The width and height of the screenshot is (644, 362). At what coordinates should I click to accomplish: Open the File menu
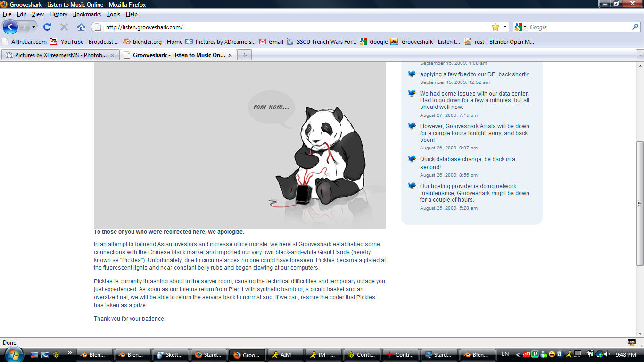coord(7,14)
